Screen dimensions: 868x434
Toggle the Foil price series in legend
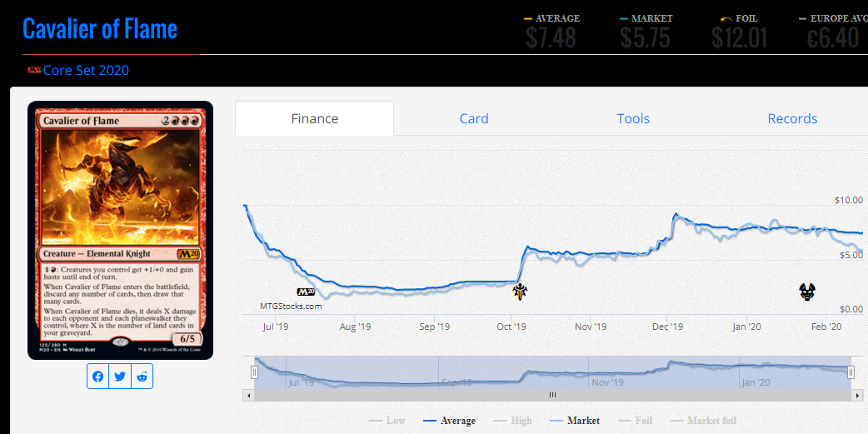click(x=635, y=421)
